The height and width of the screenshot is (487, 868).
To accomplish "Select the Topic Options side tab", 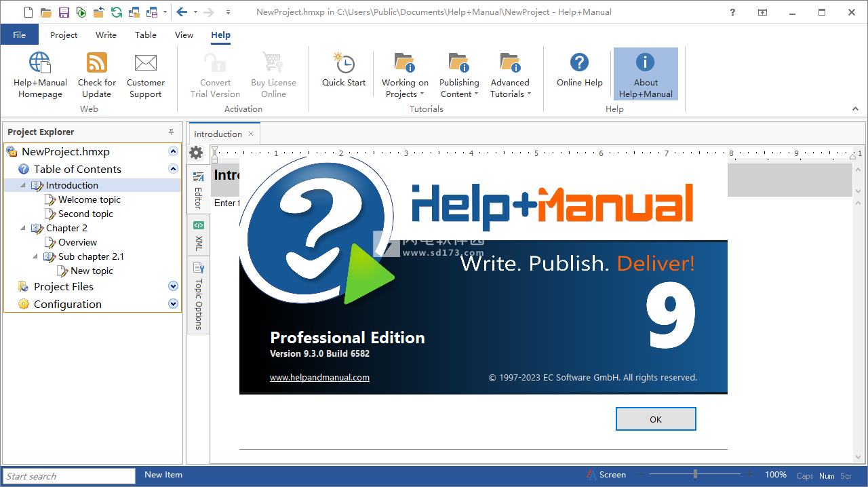I will [x=199, y=296].
